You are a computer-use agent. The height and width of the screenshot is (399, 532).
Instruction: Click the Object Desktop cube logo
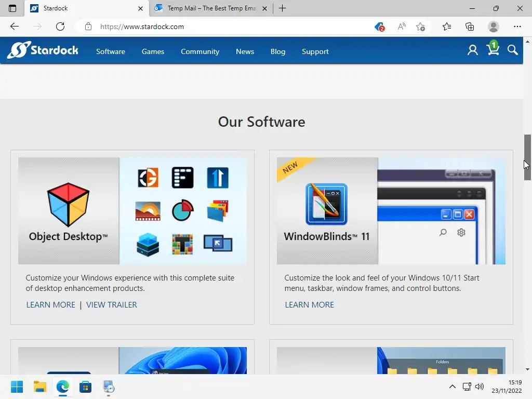(x=68, y=205)
